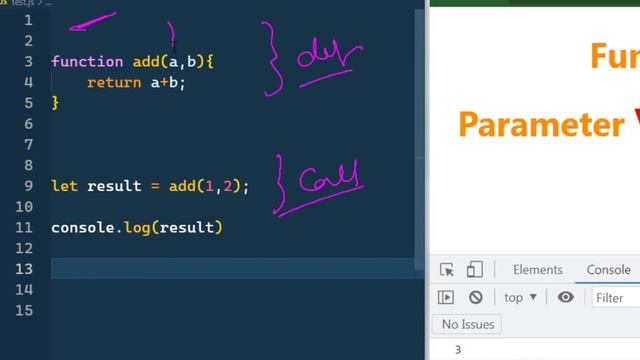Place cursor on line 13 in editor
640x360 pixels.
(233, 269)
